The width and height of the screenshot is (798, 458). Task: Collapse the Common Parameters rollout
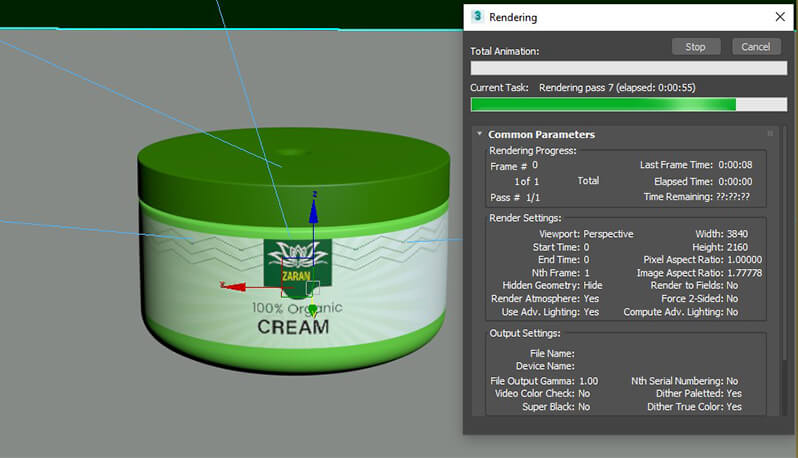(x=480, y=134)
